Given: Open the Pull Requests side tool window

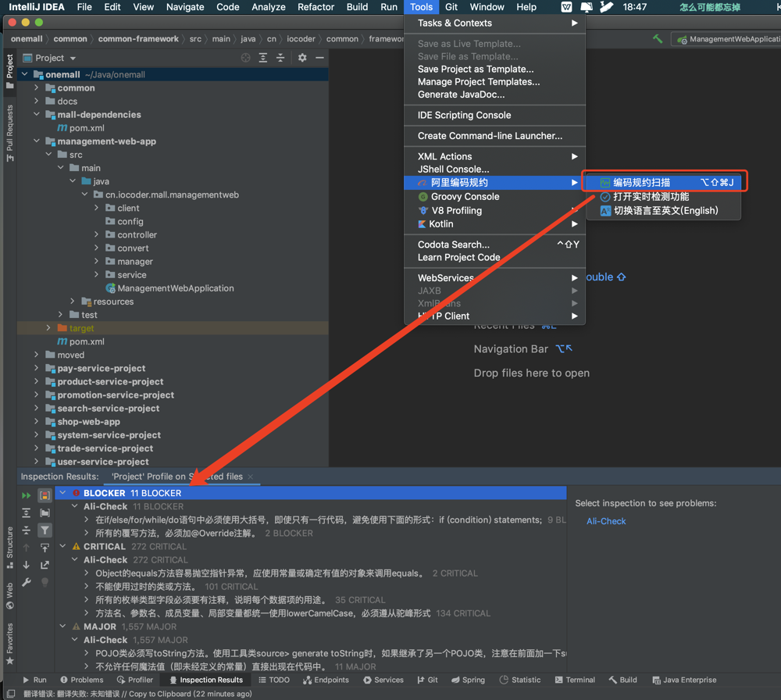Looking at the screenshot, I should pos(9,133).
